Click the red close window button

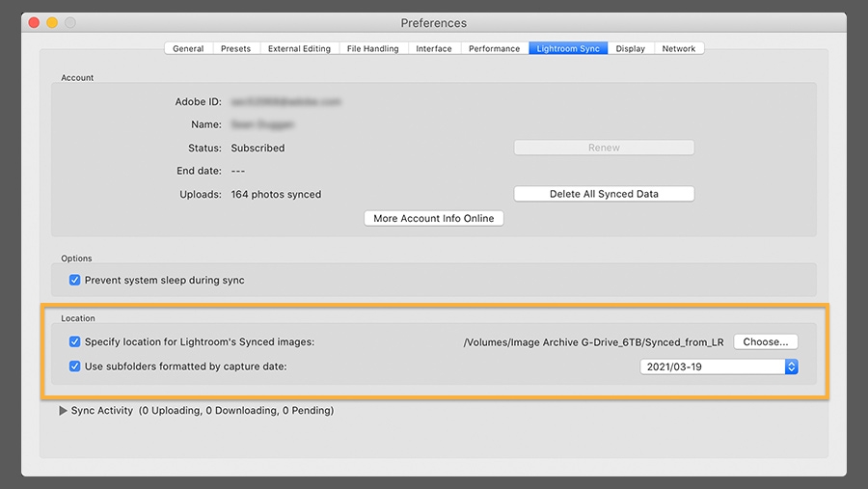point(35,23)
